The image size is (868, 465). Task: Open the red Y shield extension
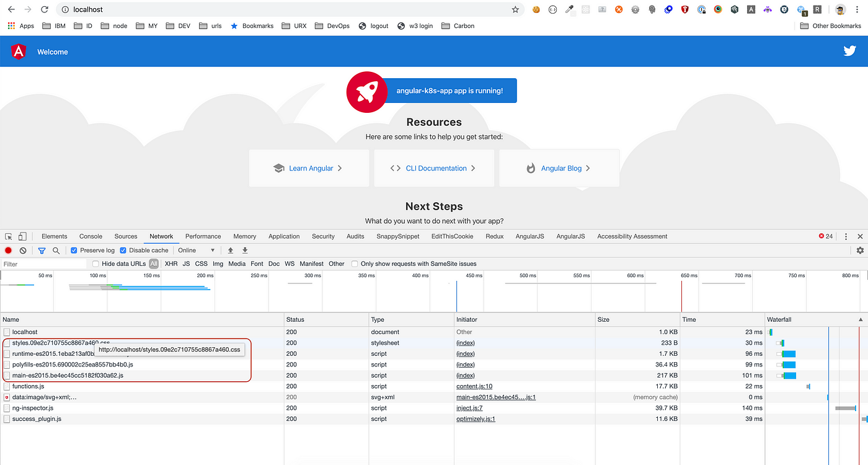point(685,9)
